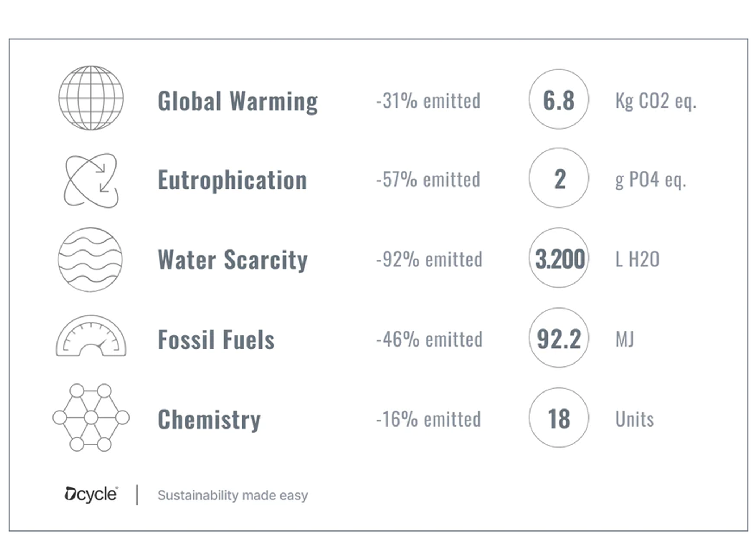Select the circle showing value 18
This screenshot has height=554, width=756.
pyautogui.click(x=558, y=417)
